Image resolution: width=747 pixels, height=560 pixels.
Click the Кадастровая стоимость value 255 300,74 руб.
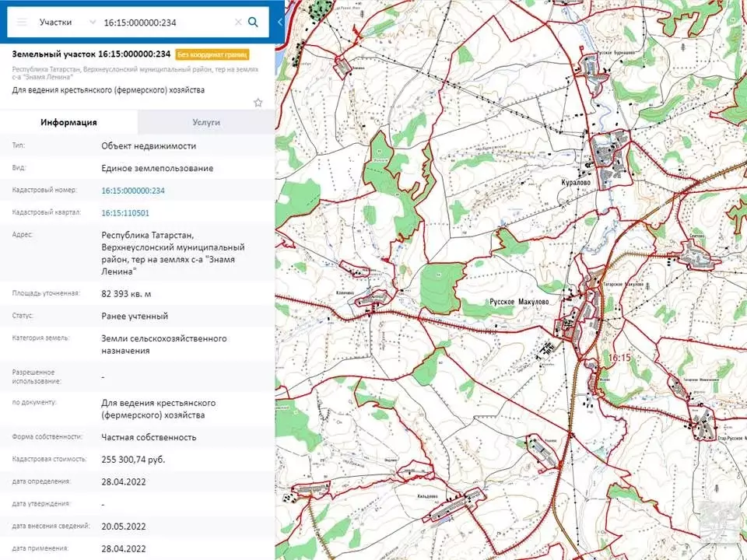(133, 460)
